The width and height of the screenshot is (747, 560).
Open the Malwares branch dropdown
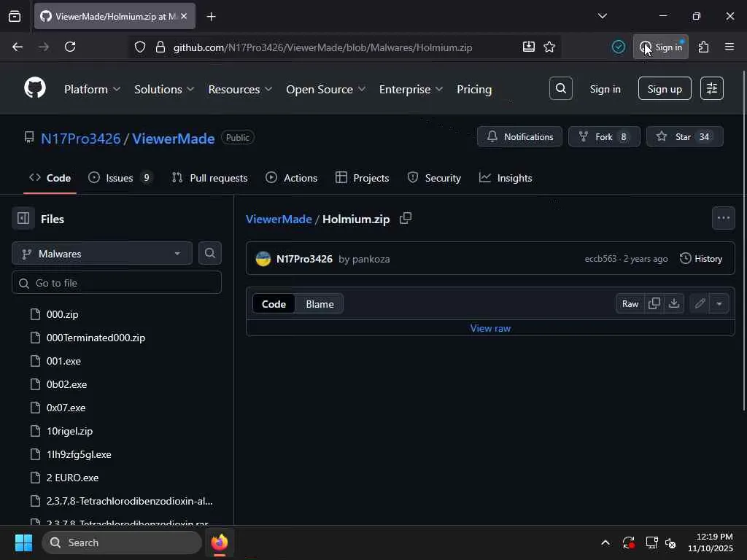102,253
